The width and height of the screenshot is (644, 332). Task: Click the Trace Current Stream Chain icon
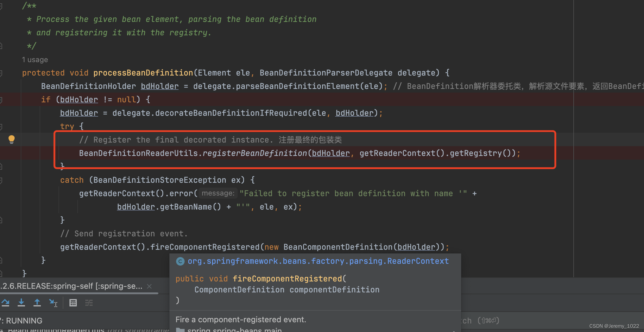[x=89, y=303]
